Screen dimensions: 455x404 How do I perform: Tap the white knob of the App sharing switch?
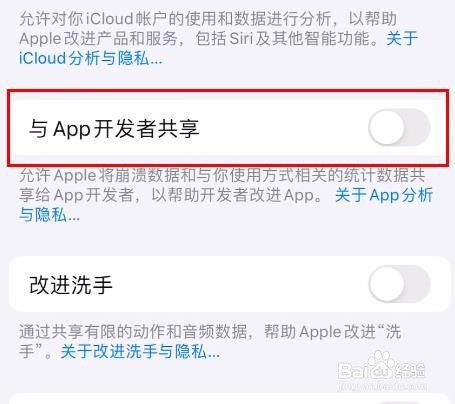(387, 127)
